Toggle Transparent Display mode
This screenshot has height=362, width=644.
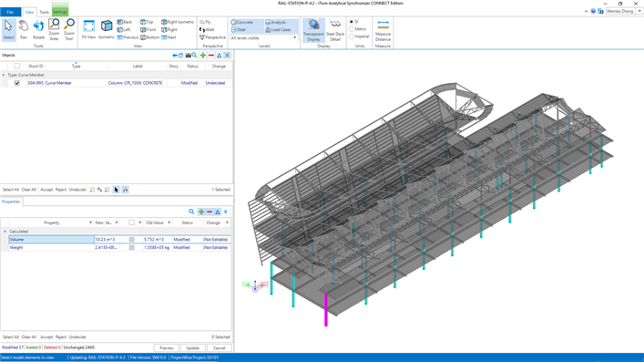313,30
